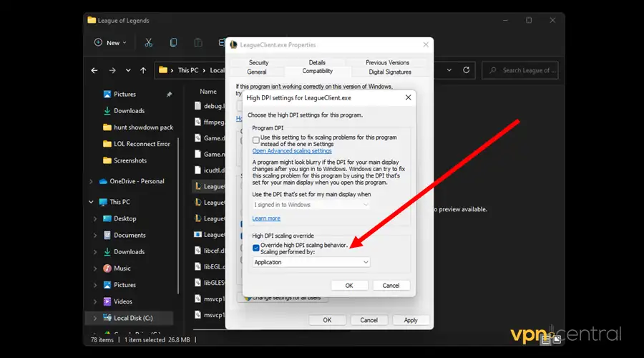644x358 pixels.
Task: Switch Explorer to details view icon
Action: click(545, 339)
